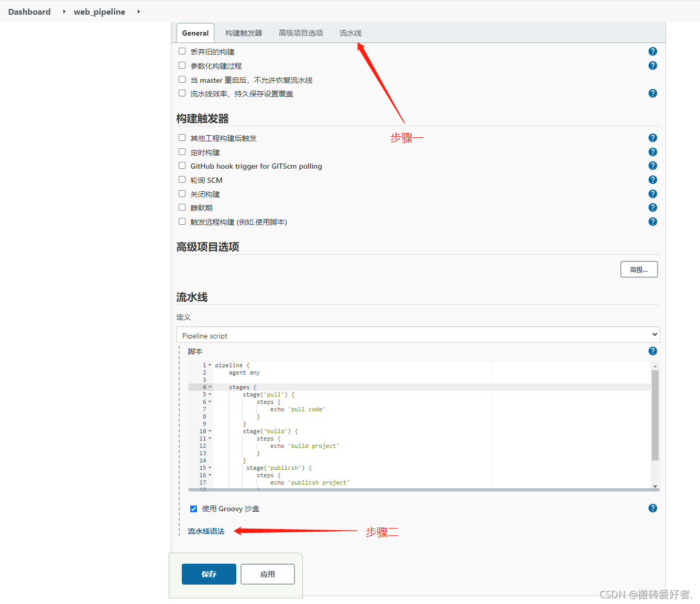Open help for GitHub hook trigger option
This screenshot has height=604, width=700.
[x=652, y=166]
